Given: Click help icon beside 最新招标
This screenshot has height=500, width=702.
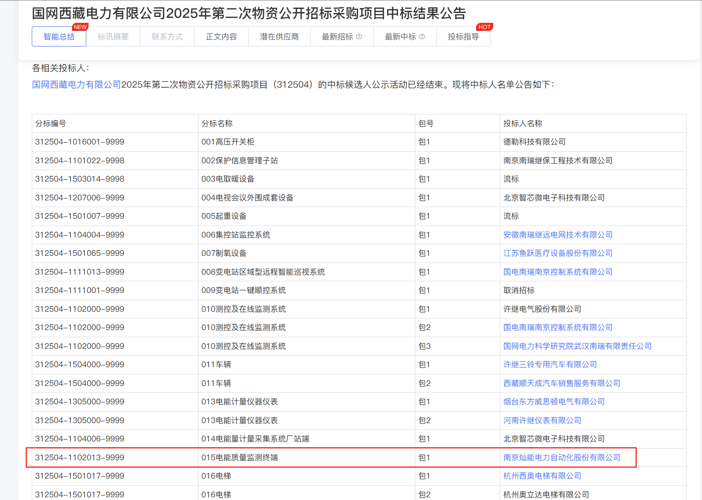Looking at the screenshot, I should 359,37.
